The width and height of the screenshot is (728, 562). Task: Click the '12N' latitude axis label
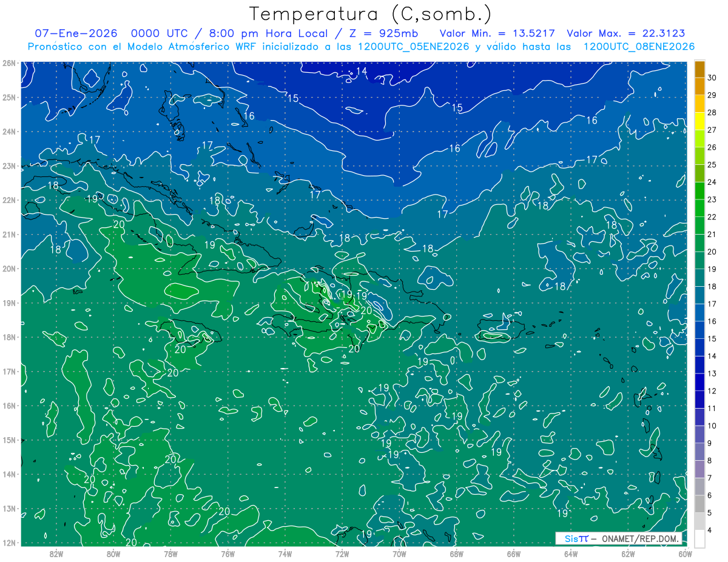click(8, 543)
